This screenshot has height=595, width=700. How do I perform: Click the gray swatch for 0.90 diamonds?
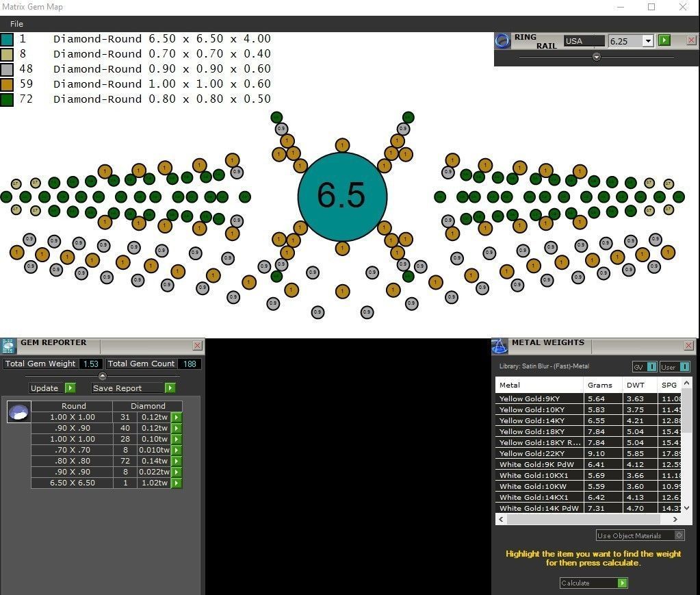coord(7,69)
